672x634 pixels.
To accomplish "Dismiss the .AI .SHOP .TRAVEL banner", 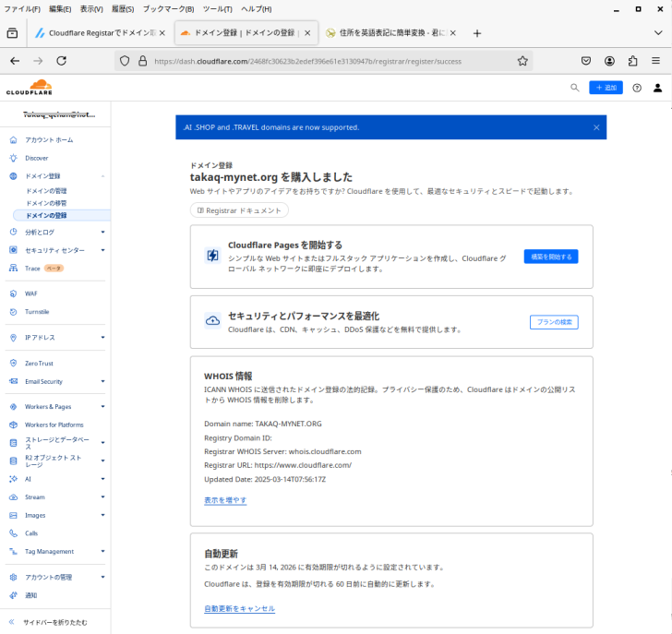I will (596, 127).
